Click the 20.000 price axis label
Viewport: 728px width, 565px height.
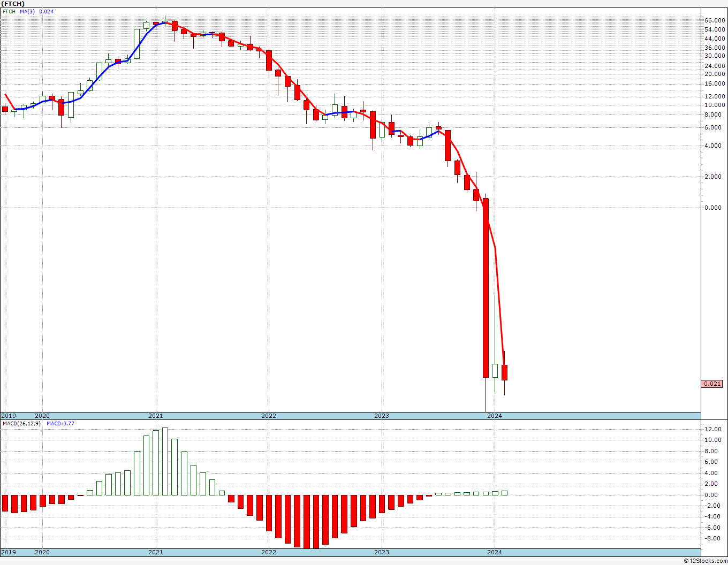click(714, 74)
